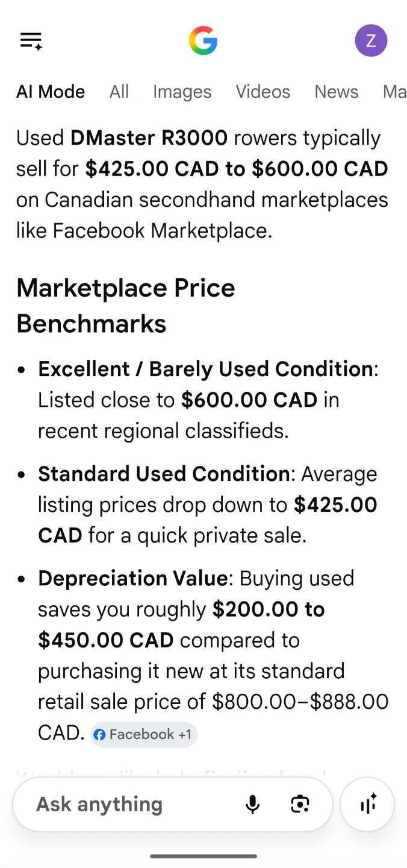
Task: Go to the News tab
Action: click(337, 92)
